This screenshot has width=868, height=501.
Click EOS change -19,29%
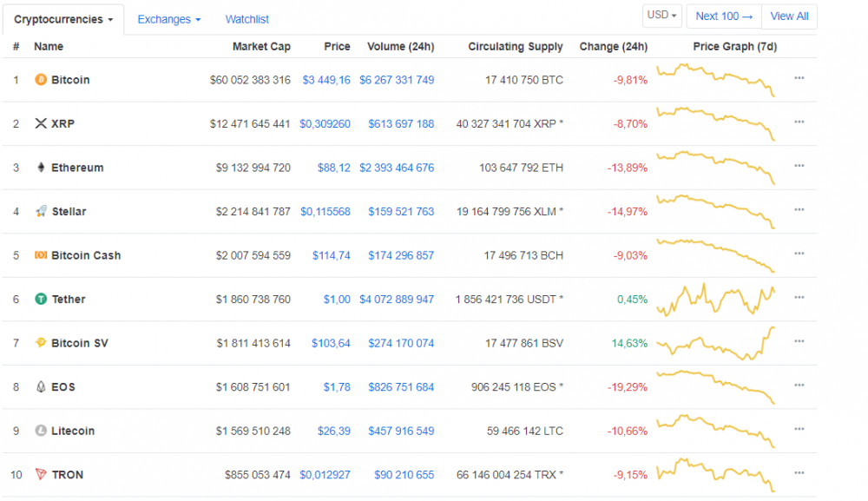click(x=628, y=386)
